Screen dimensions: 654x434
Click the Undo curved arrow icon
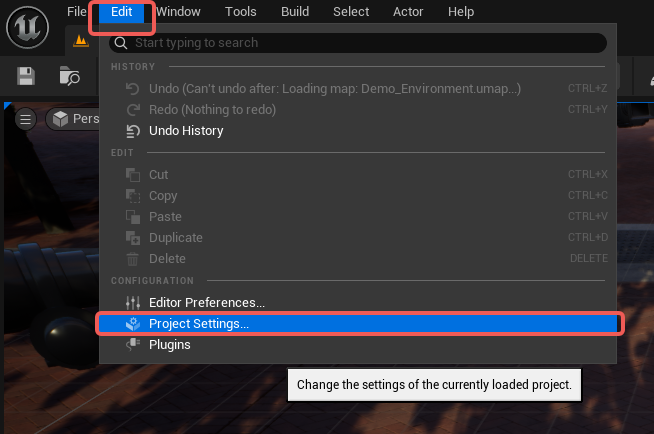point(133,89)
